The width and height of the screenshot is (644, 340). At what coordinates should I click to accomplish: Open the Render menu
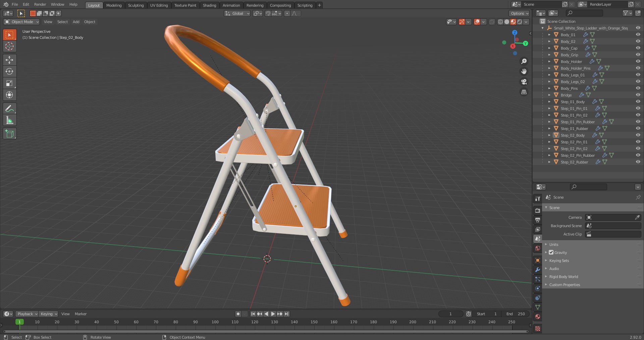(40, 4)
